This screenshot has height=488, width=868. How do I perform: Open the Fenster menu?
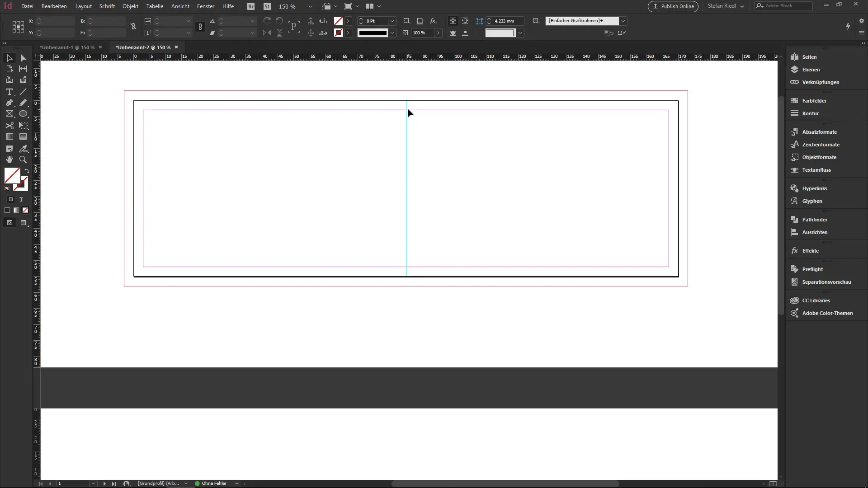[x=206, y=6]
